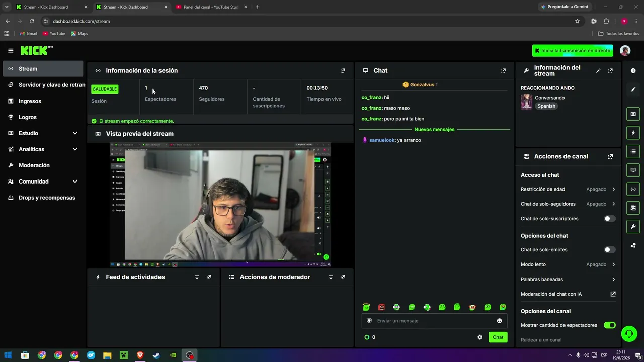Image resolution: width=644 pixels, height=362 pixels.
Task: Open the hamburger menu beside the Kick logo
Action: (x=11, y=51)
